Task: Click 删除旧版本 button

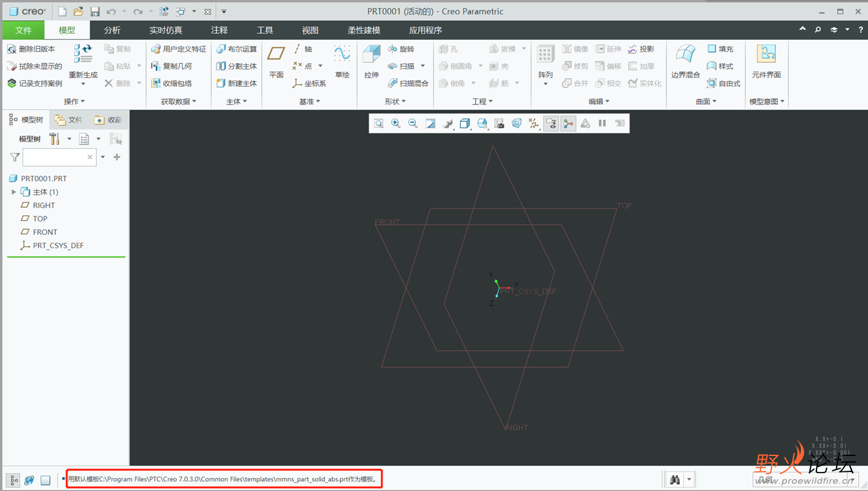Action: point(31,49)
